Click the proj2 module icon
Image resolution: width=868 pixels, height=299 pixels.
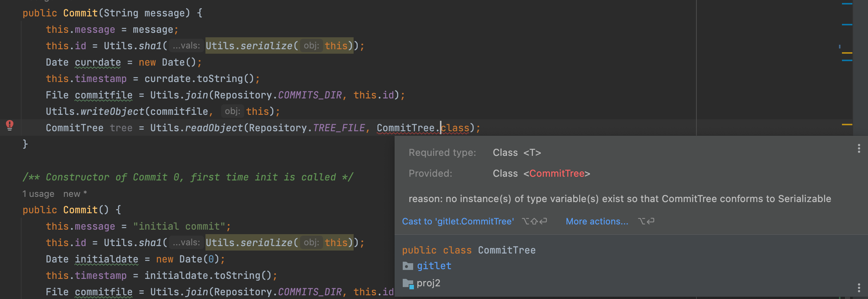tap(408, 284)
